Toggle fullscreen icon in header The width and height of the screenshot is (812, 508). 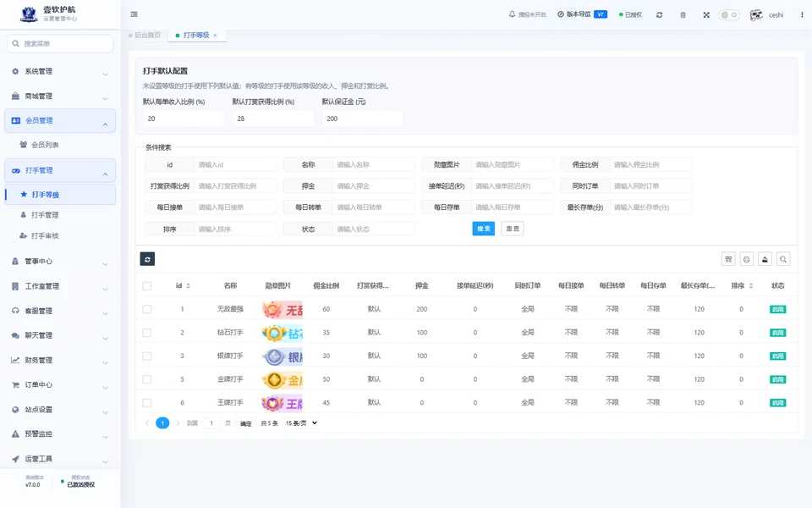(706, 15)
